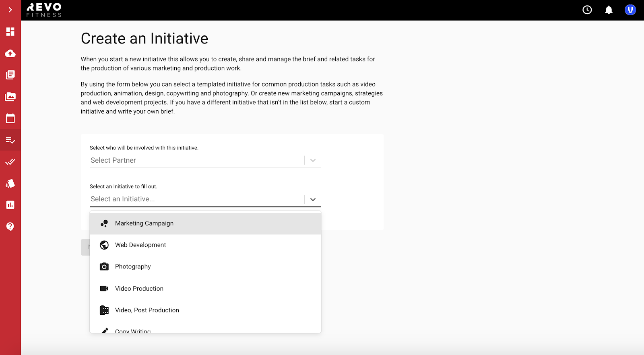
Task: Open the cloud upload icon in sidebar
Action: coord(10,53)
